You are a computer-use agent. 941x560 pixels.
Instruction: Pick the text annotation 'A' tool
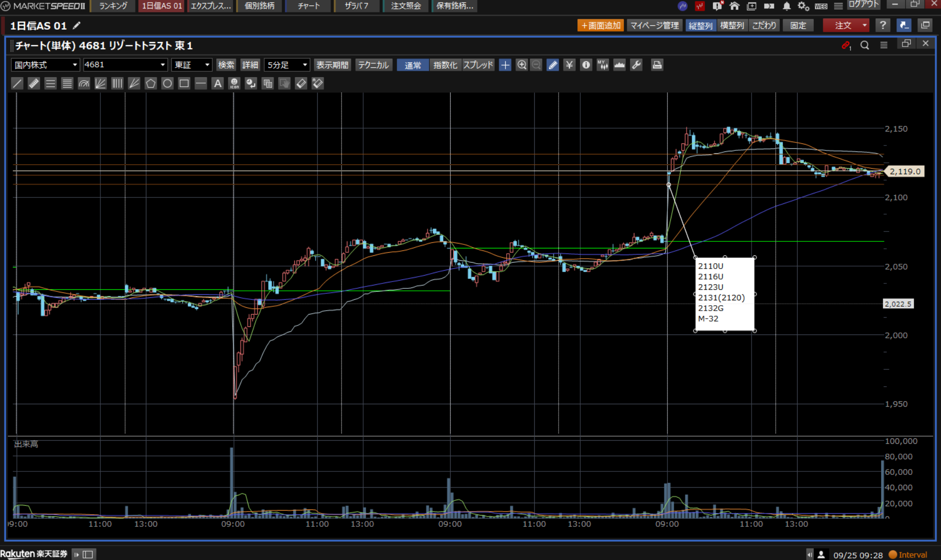click(x=217, y=84)
